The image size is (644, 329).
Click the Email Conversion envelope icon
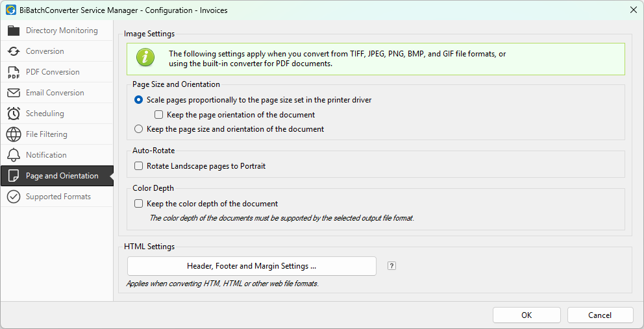pos(14,93)
